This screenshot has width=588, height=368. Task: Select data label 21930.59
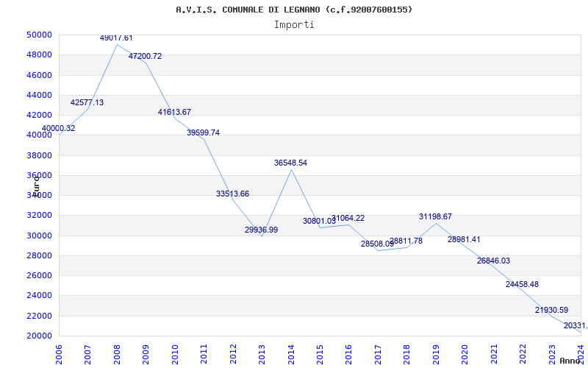click(x=551, y=310)
